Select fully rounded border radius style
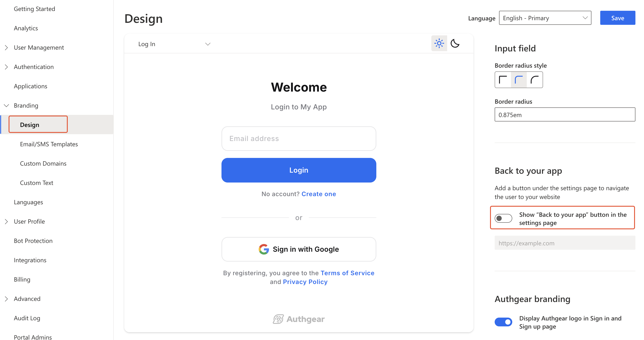The height and width of the screenshot is (340, 644). (534, 80)
